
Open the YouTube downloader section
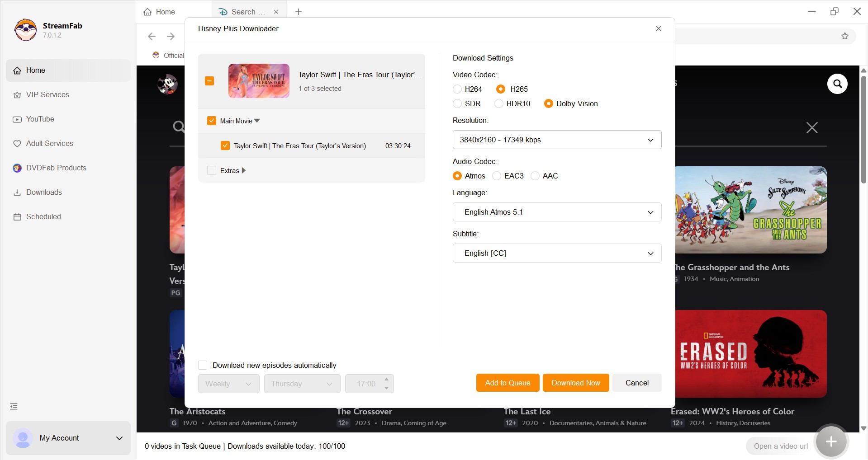pyautogui.click(x=40, y=119)
